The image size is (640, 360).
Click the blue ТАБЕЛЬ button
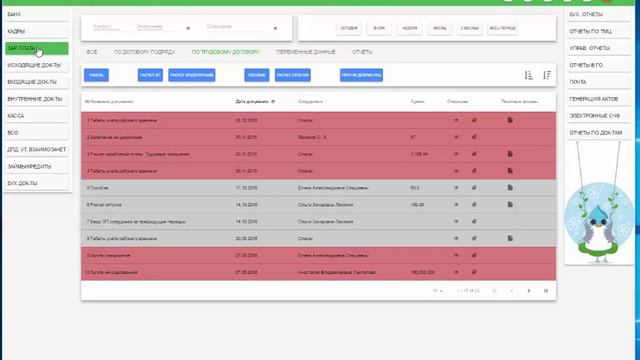pos(96,75)
